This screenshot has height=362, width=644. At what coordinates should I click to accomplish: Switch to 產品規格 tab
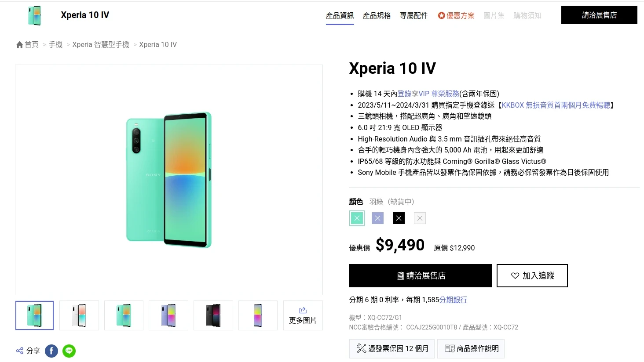pos(377,15)
